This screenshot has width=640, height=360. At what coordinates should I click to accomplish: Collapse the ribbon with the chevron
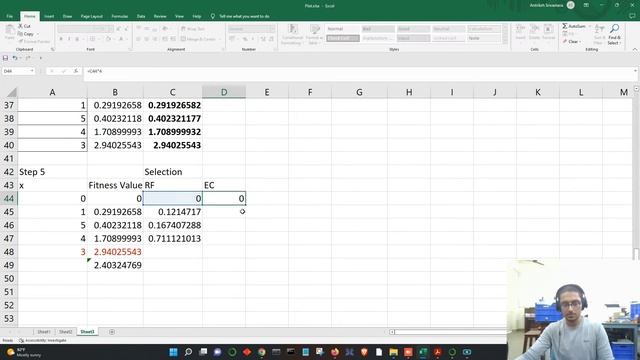635,49
